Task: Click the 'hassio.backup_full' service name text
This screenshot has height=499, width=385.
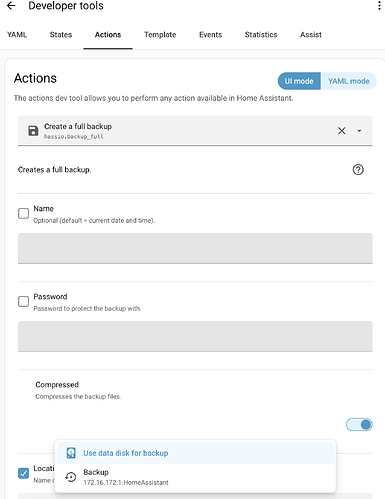Action: click(x=74, y=137)
